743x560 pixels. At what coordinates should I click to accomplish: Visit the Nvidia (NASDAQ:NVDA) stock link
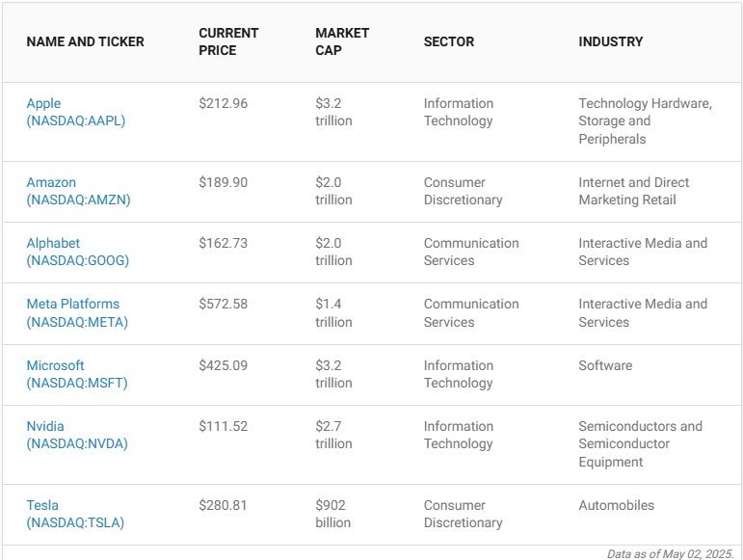pyautogui.click(x=76, y=435)
